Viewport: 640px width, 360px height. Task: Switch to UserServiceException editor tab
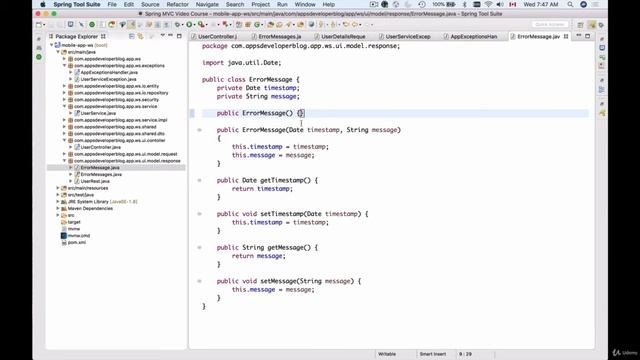click(408, 36)
